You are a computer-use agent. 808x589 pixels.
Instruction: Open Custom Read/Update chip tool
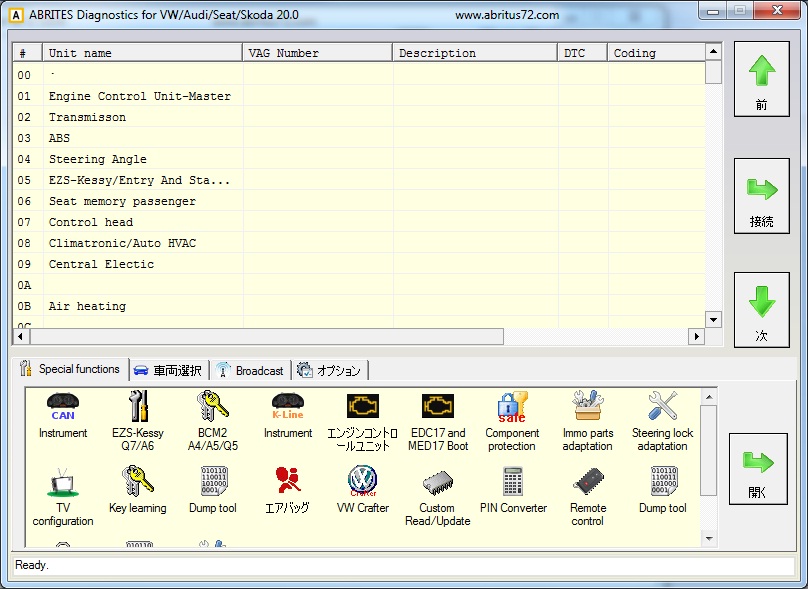(x=437, y=497)
